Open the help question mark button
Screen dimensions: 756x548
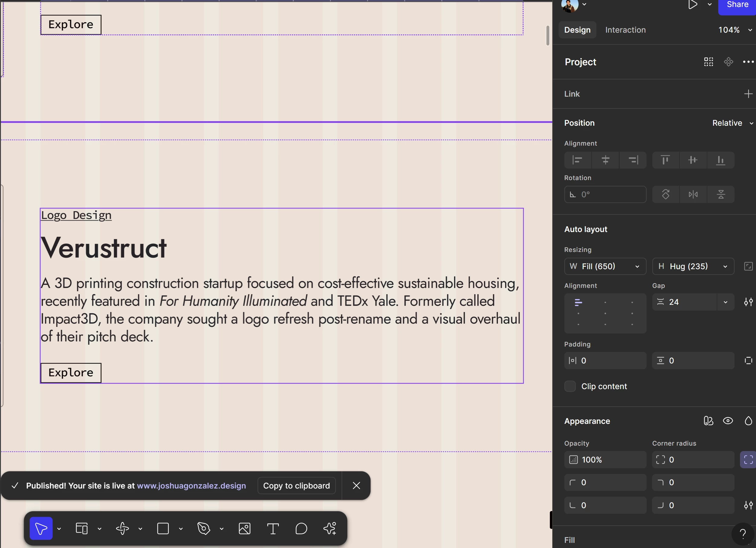click(x=743, y=534)
